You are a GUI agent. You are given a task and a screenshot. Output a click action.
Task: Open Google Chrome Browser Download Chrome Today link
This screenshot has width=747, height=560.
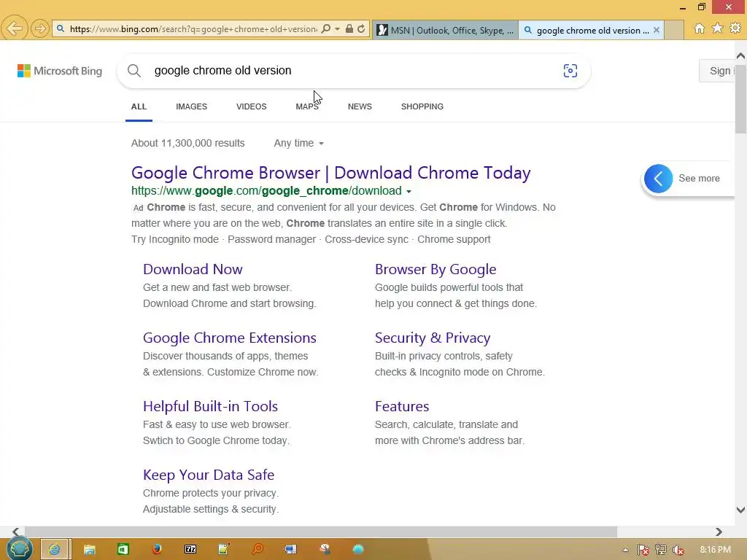330,173
